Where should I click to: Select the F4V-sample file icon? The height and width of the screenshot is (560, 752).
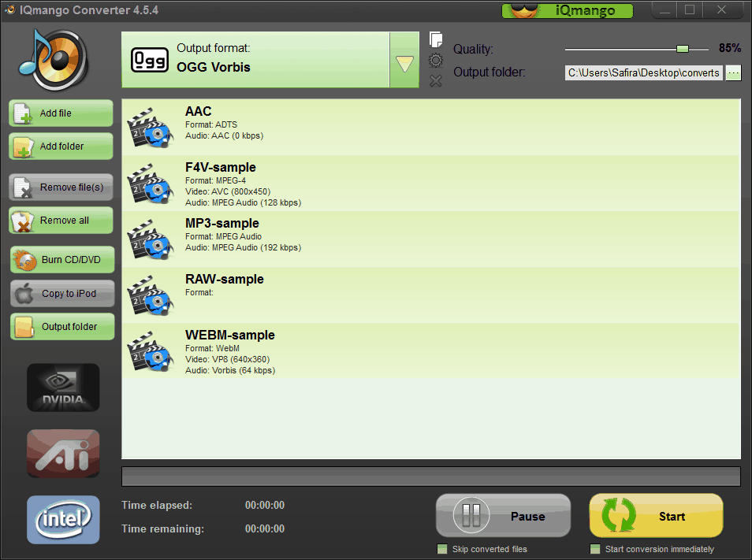pyautogui.click(x=150, y=184)
